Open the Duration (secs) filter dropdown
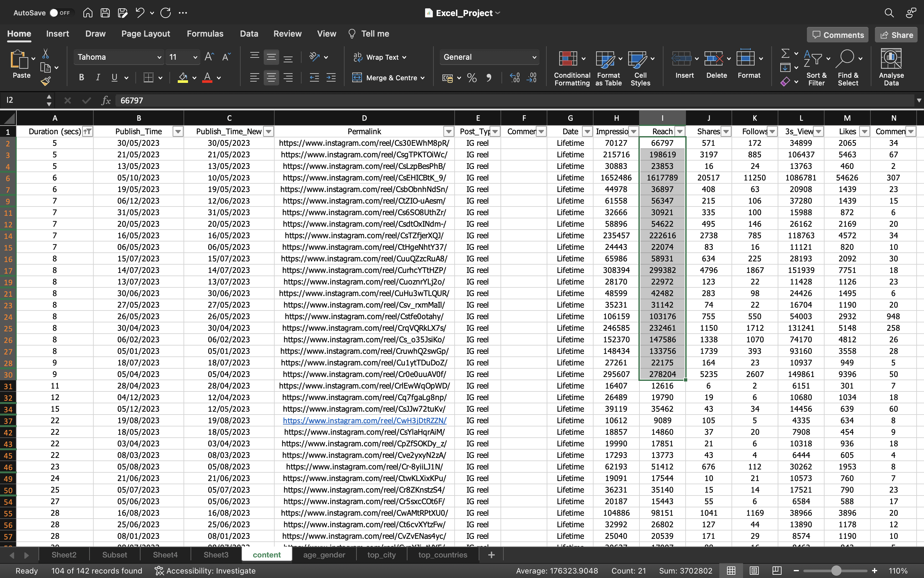The height and width of the screenshot is (578, 924). pyautogui.click(x=88, y=132)
